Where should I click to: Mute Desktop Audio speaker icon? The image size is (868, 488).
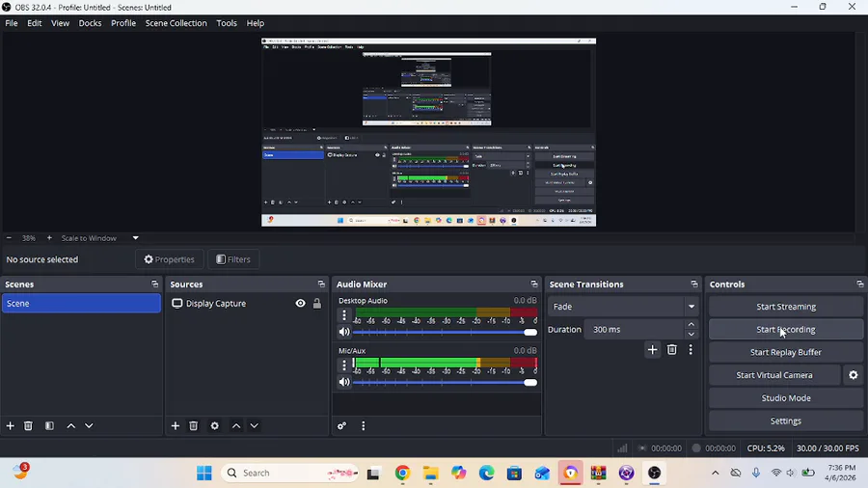(x=344, y=332)
